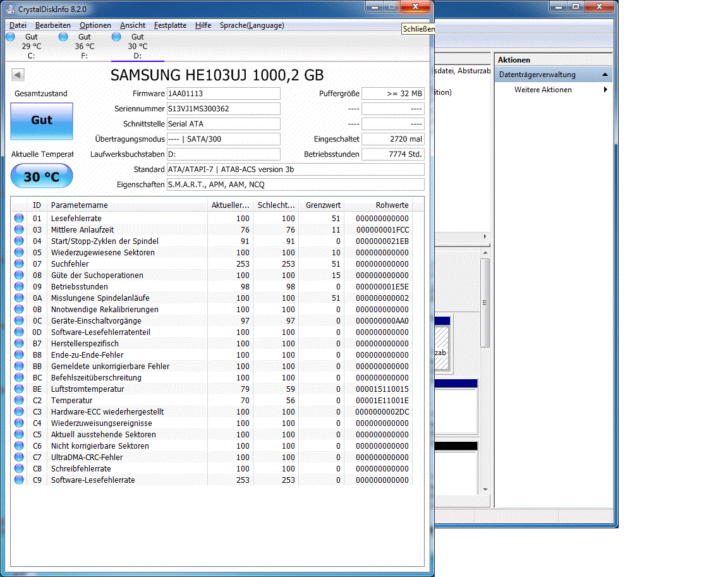This screenshot has height=577, width=728.
Task: Open the Datei menu
Action: pyautogui.click(x=18, y=25)
